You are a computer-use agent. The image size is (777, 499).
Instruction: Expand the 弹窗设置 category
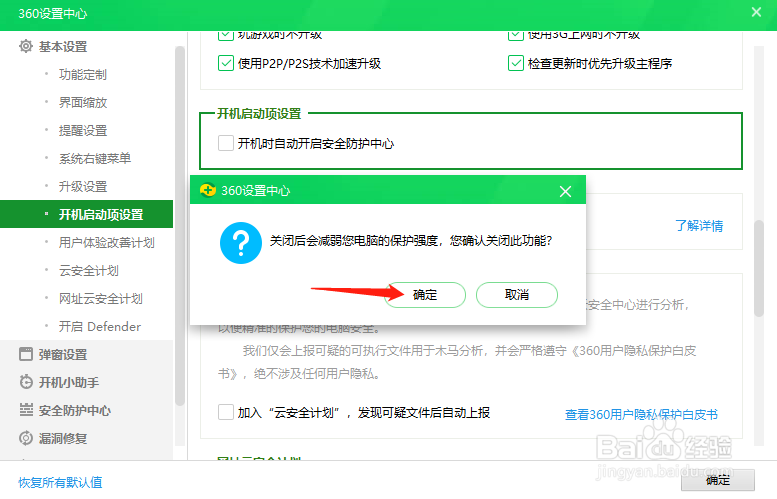63,354
